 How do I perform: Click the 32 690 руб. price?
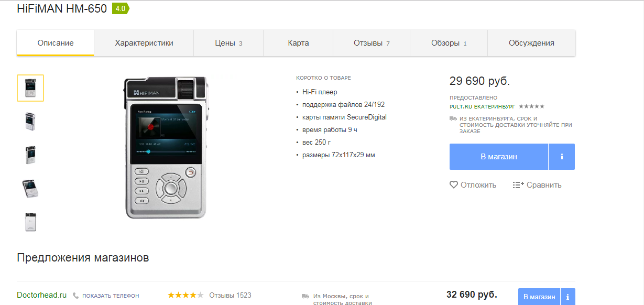click(x=472, y=294)
